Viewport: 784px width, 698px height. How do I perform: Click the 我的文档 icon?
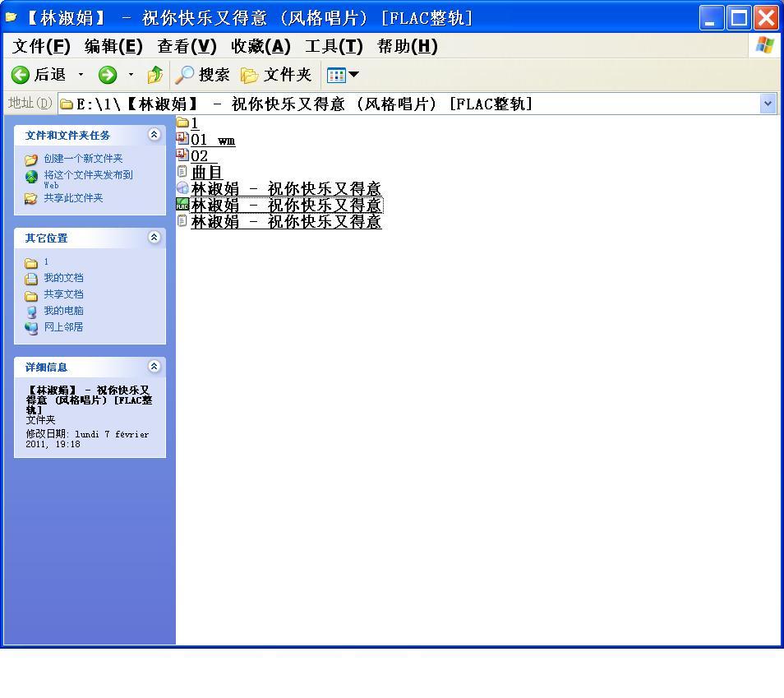click(x=31, y=279)
